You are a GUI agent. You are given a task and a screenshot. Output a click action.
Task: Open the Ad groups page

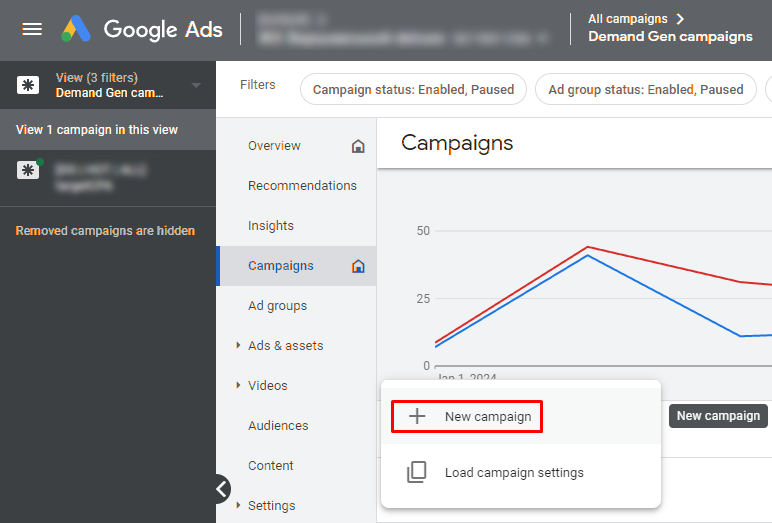[x=277, y=306]
